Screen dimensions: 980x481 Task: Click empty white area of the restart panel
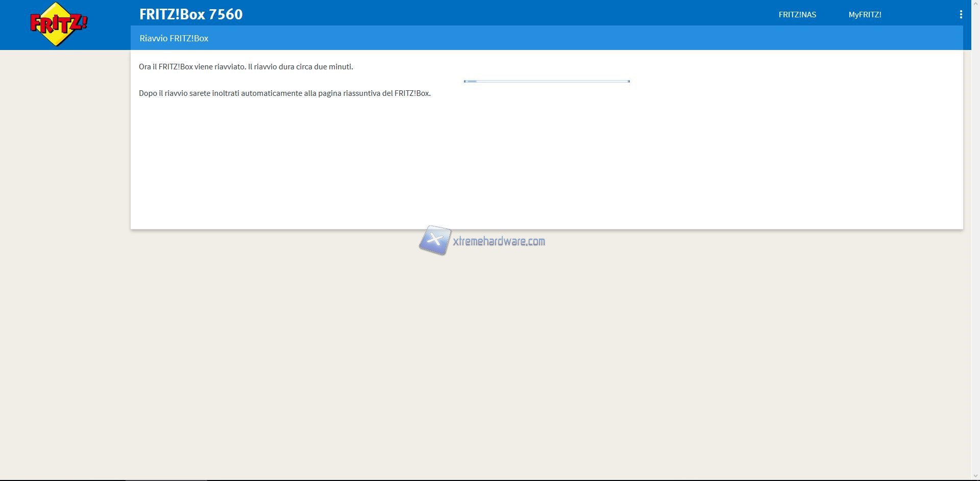[x=546, y=168]
